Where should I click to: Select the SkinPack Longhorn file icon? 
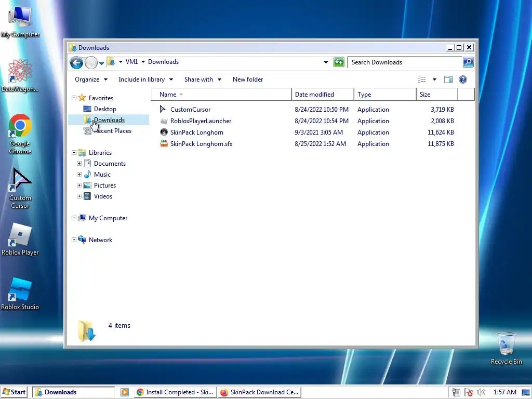[164, 132]
